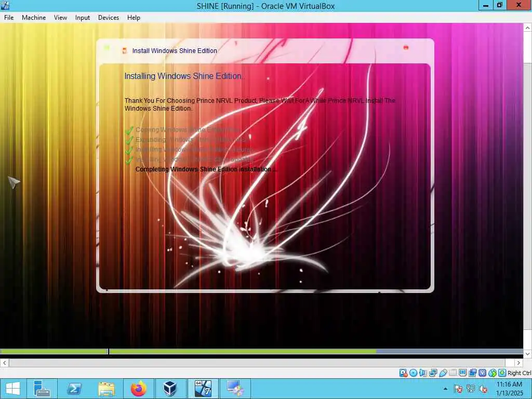The image size is (532, 399).
Task: Open the Help menu
Action: pos(134,18)
